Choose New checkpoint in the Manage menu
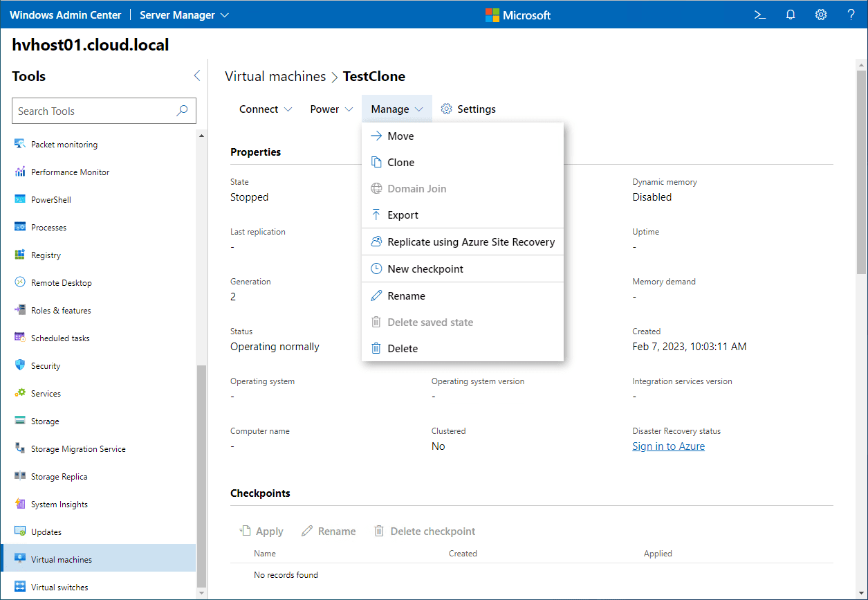This screenshot has width=868, height=600. click(x=425, y=269)
